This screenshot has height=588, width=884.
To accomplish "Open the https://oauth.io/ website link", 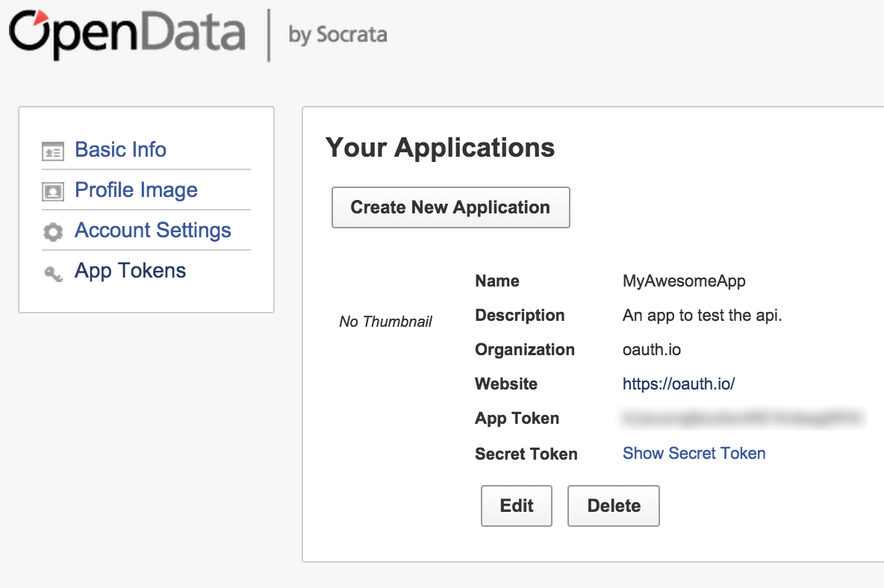I will 679,384.
